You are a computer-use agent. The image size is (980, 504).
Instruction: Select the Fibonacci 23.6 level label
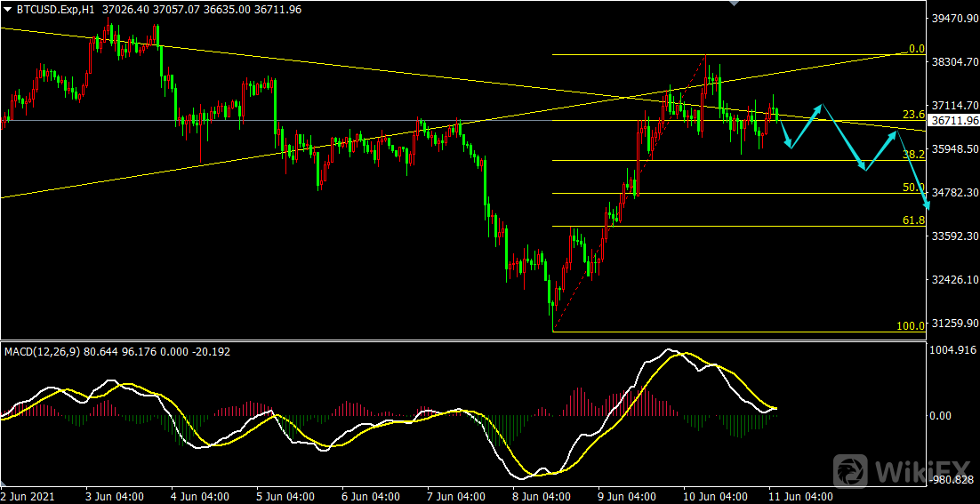tap(913, 115)
